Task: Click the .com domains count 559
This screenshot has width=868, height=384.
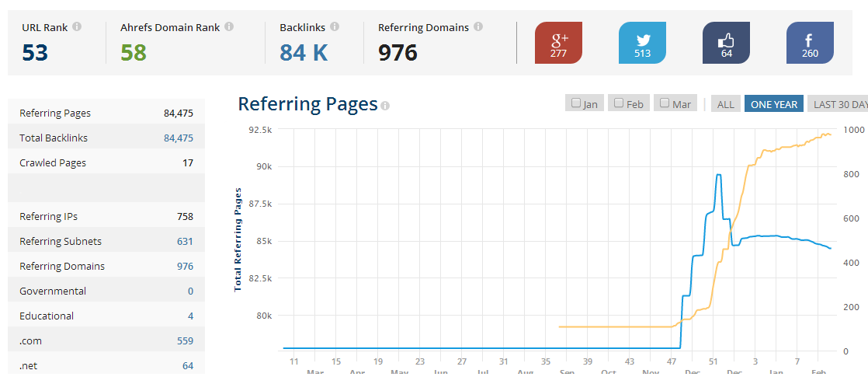Action: pyautogui.click(x=185, y=340)
